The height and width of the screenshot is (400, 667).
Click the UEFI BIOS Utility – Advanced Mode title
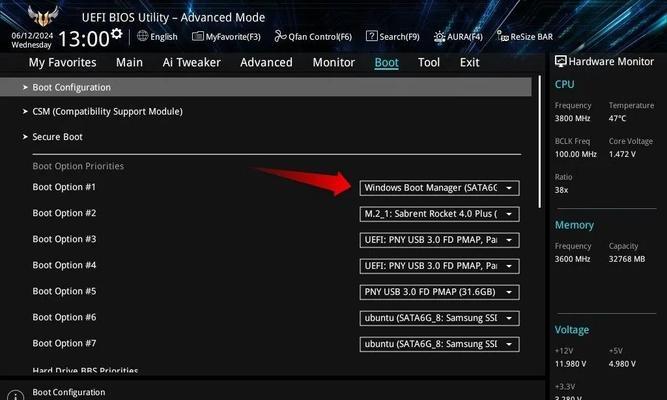[173, 17]
